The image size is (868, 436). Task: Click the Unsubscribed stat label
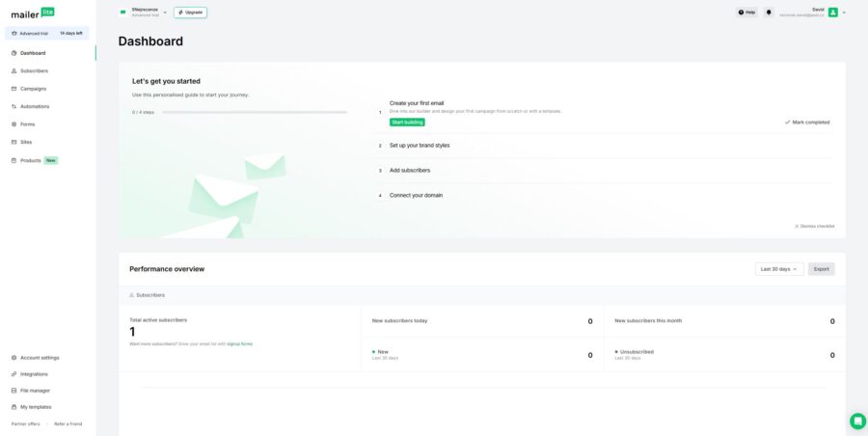pyautogui.click(x=637, y=352)
